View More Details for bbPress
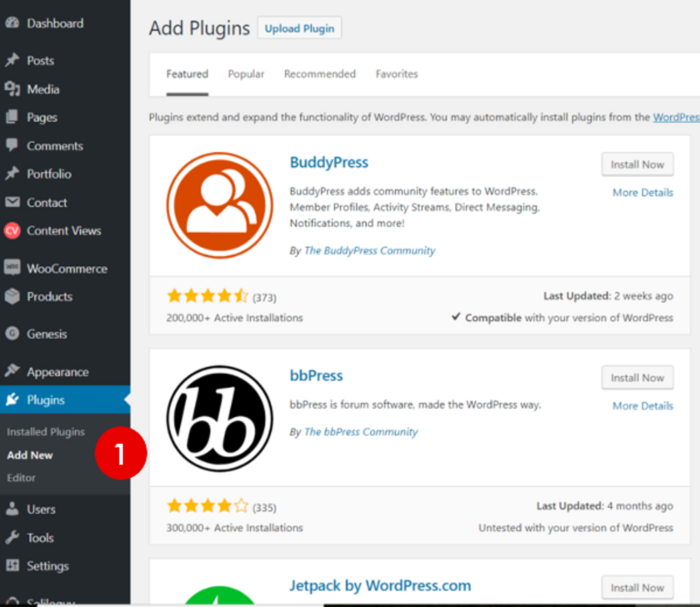Image resolution: width=700 pixels, height=607 pixels. 643,405
